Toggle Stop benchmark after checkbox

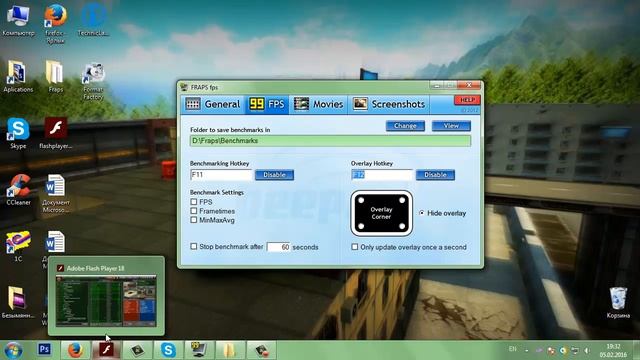click(194, 247)
